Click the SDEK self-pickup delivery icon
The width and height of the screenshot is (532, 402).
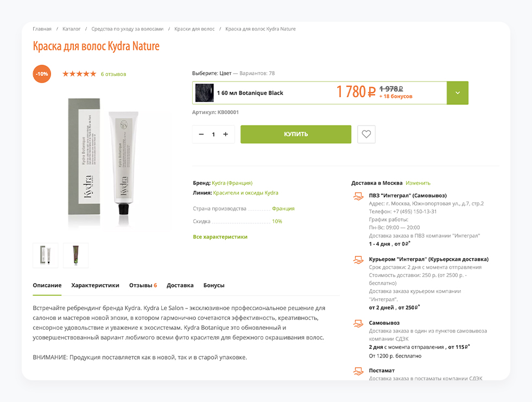pyautogui.click(x=358, y=324)
